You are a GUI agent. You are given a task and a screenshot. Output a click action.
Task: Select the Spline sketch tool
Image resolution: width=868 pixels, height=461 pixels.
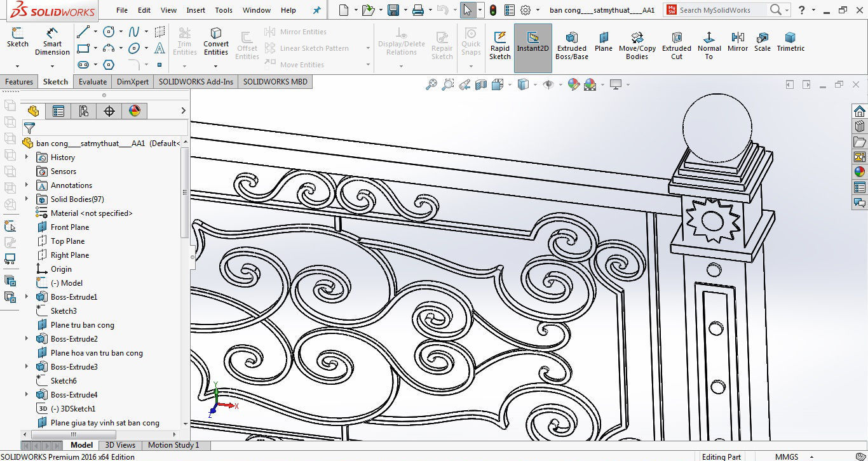[134, 32]
